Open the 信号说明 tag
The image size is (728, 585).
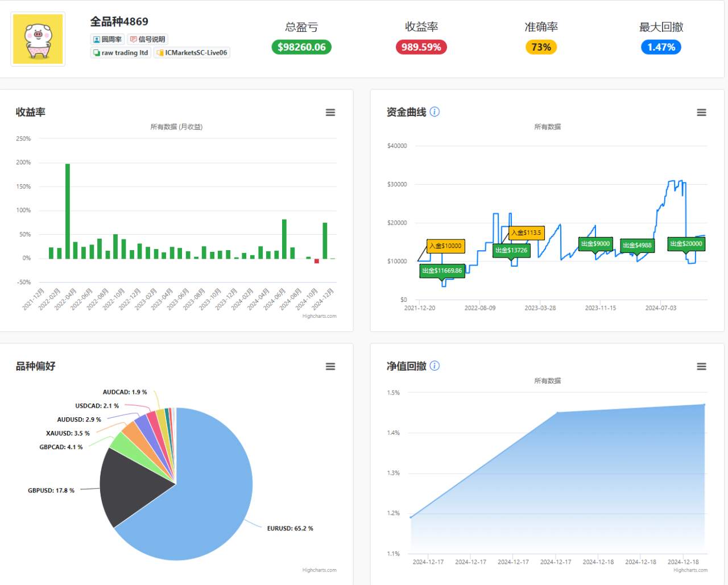click(147, 39)
